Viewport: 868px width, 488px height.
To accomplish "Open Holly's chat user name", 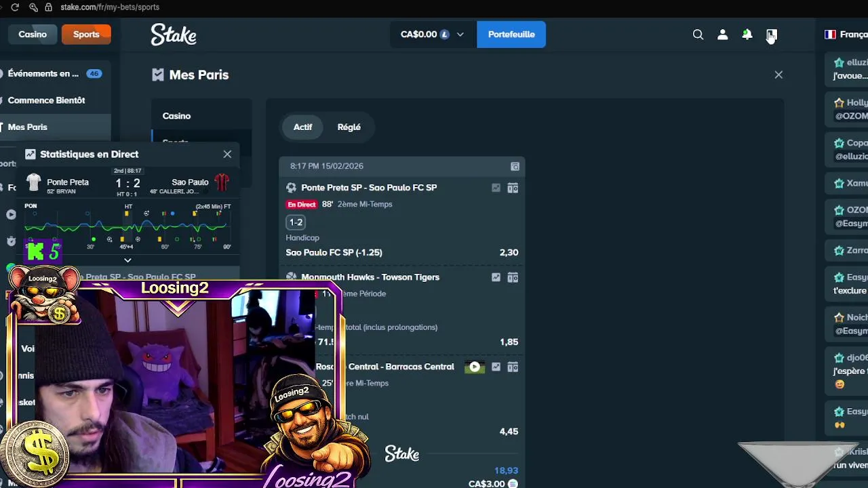I will pos(856,103).
